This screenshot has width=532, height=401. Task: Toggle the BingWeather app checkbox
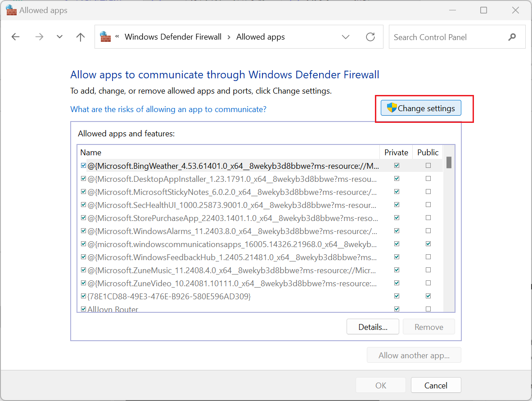[83, 166]
